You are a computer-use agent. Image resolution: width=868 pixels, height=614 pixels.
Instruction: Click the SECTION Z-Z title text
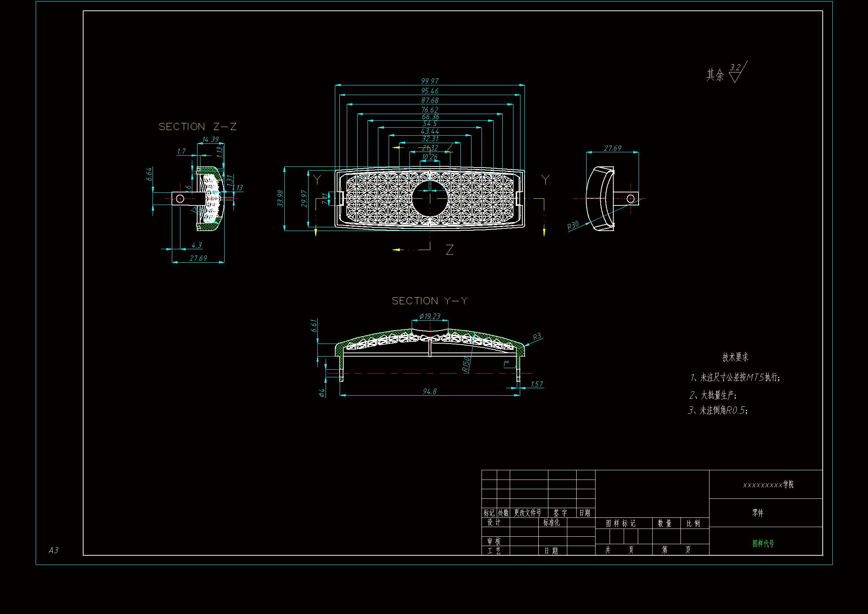pyautogui.click(x=198, y=127)
